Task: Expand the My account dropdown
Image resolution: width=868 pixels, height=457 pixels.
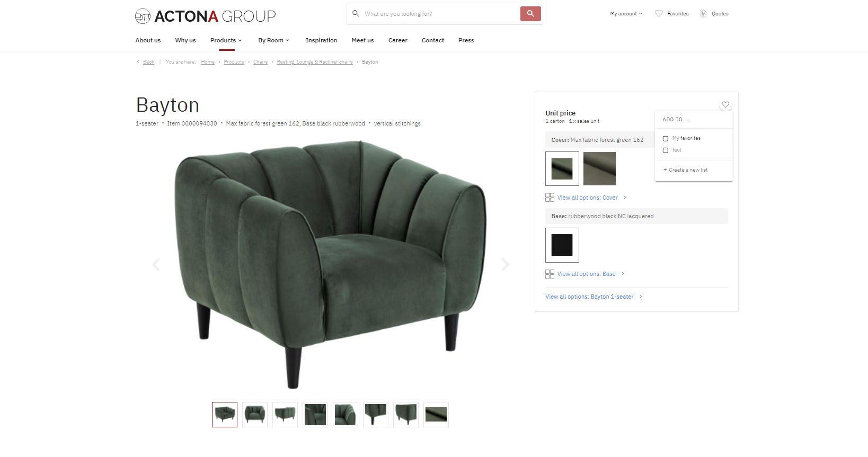Action: click(x=626, y=14)
